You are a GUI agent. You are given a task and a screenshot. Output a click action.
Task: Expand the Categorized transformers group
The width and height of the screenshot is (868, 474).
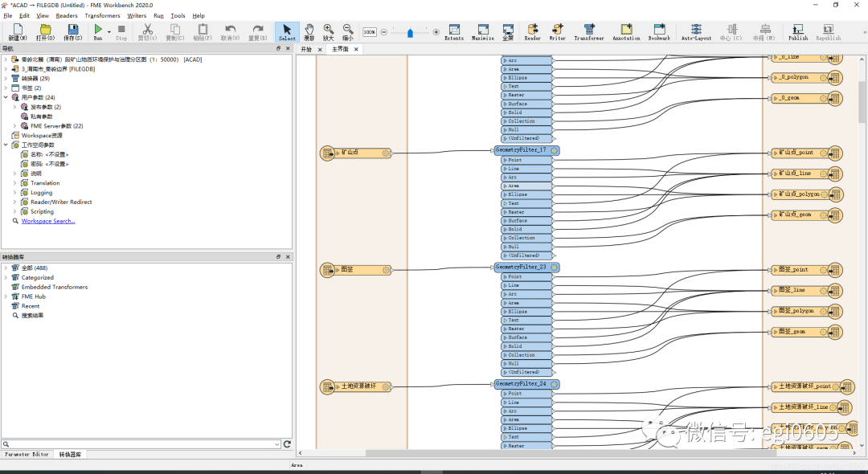tap(6, 277)
